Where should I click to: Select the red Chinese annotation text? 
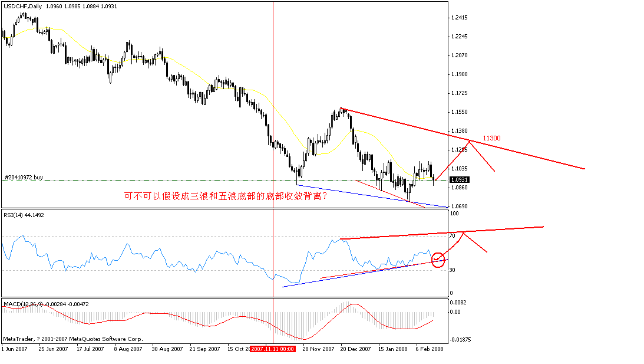coord(226,196)
